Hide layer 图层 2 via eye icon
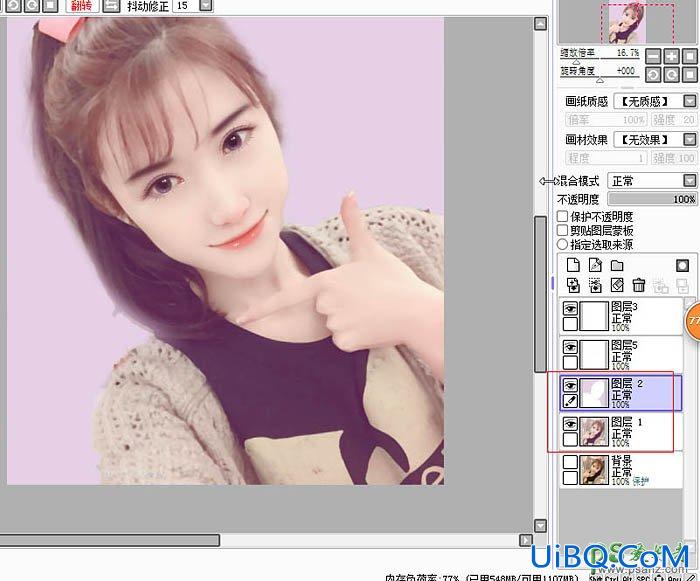Screen dimensions: 700x581 [570, 385]
